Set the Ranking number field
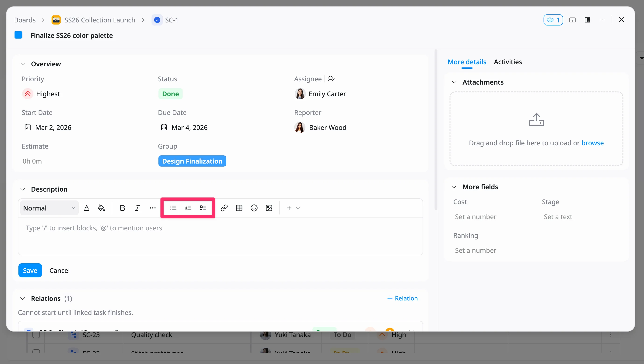644x364 pixels. pyautogui.click(x=476, y=250)
